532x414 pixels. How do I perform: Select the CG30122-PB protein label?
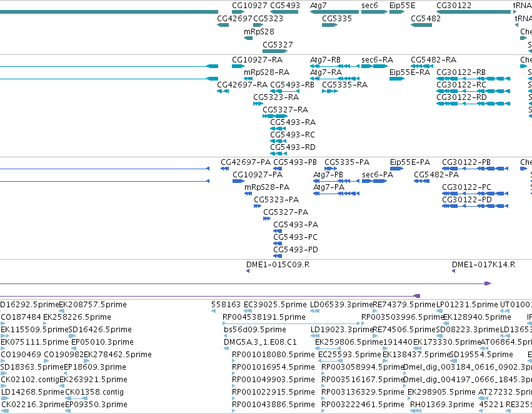466,162
